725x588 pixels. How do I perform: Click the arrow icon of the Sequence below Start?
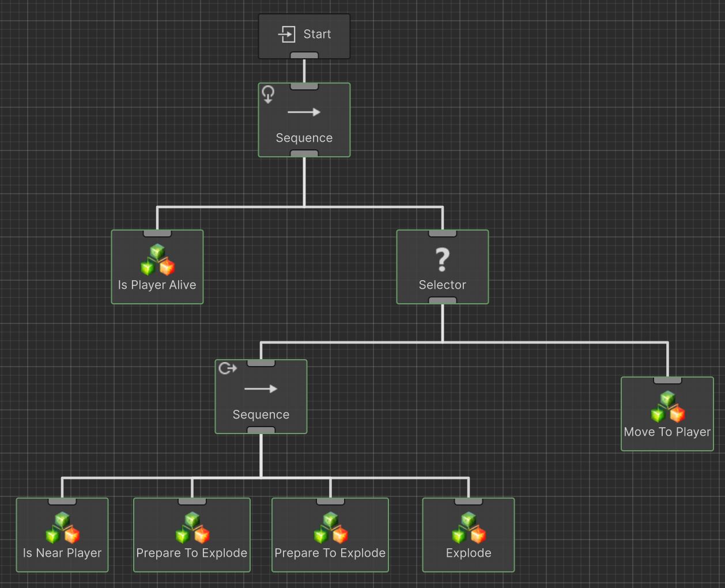pos(304,112)
